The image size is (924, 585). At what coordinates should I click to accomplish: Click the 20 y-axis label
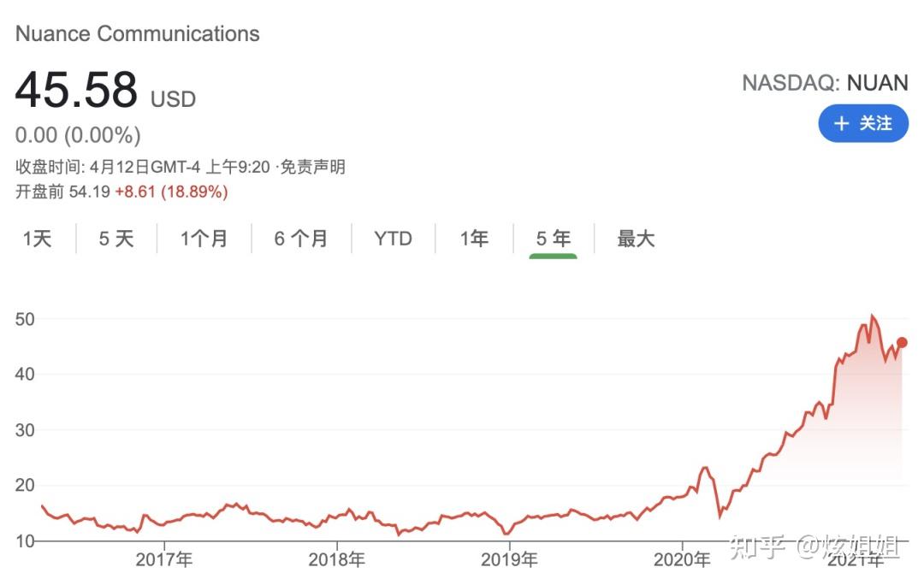tap(26, 486)
